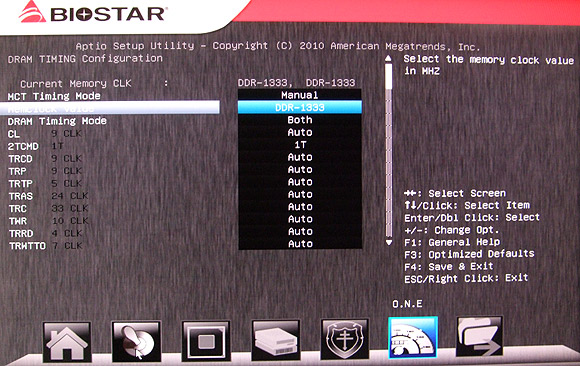Click the BIOSTAR logo
Screen dimensions: 580x366
(93, 13)
